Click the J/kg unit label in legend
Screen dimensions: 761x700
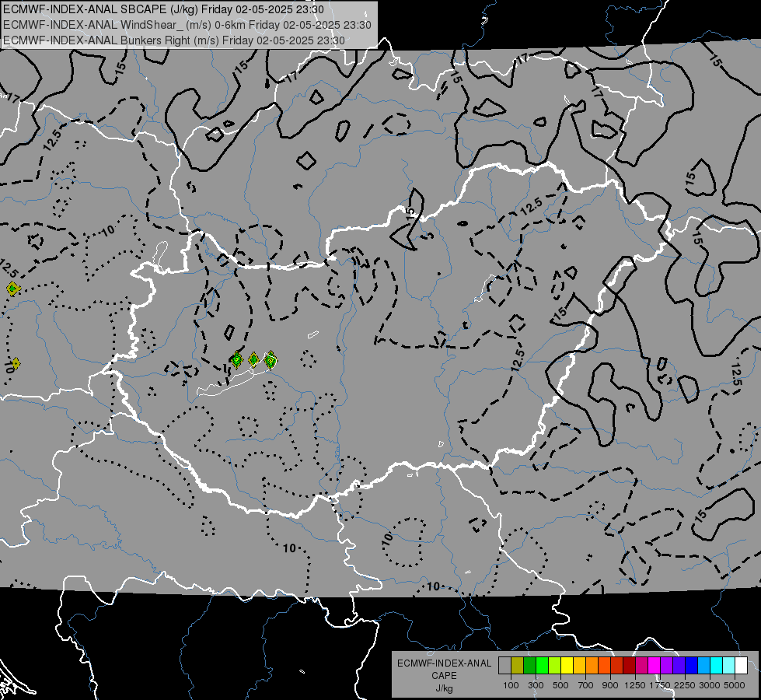pyautogui.click(x=444, y=688)
